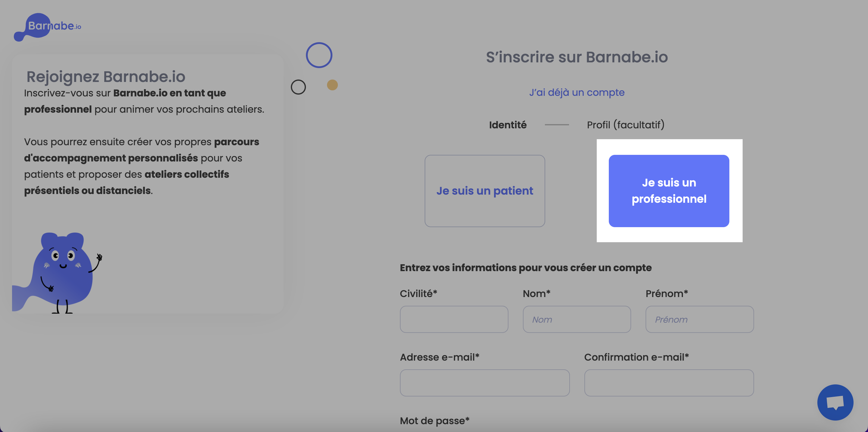Choose "Je suis un professionnel" button
Screen dimensions: 868x432
(x=669, y=191)
